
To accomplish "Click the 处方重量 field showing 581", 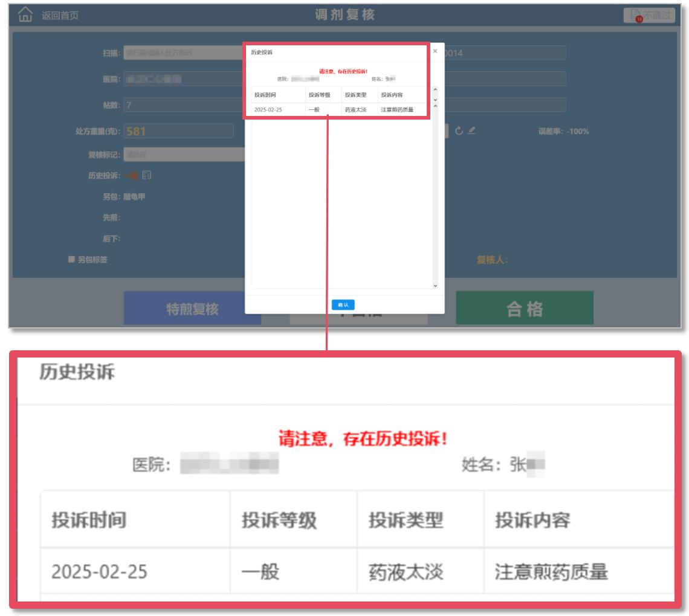I will tap(178, 131).
